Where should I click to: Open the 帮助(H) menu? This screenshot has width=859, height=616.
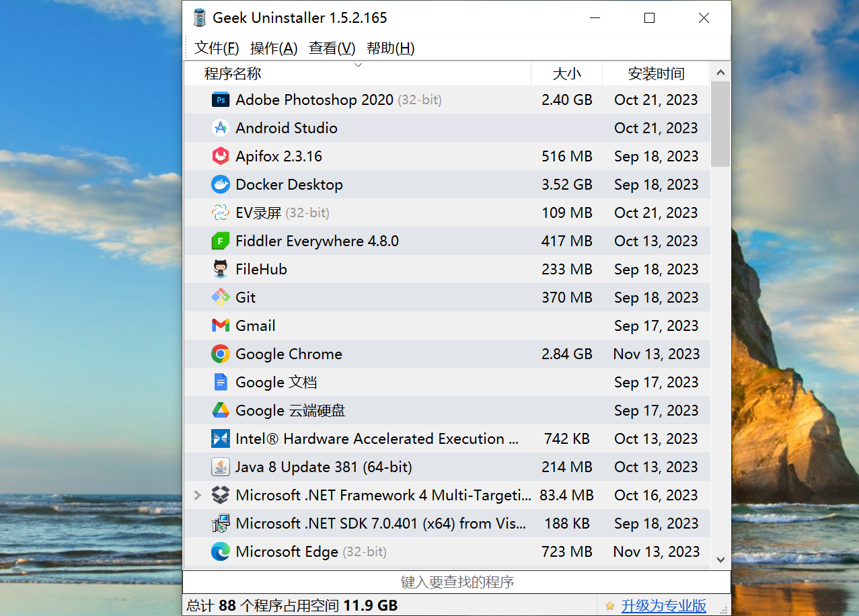click(x=390, y=48)
